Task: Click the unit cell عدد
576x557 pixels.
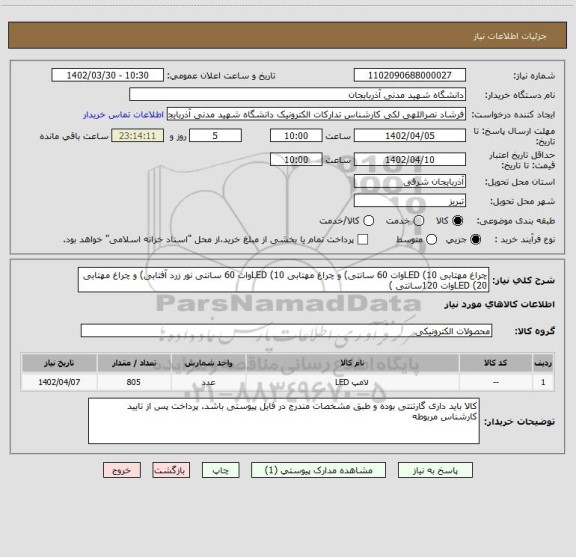Action: pyautogui.click(x=209, y=382)
